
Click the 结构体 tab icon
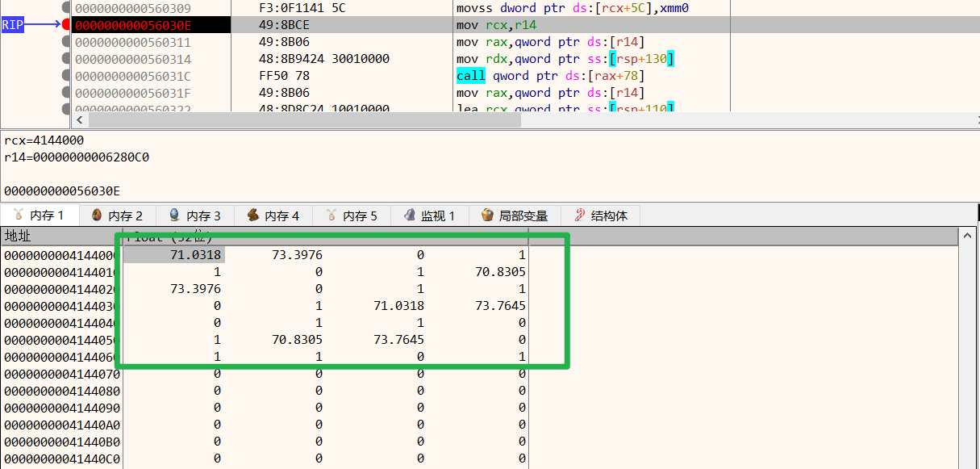579,216
